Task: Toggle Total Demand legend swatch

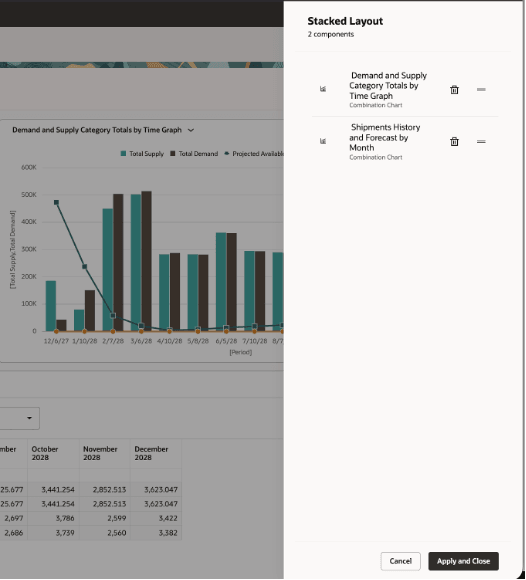Action: [x=173, y=154]
